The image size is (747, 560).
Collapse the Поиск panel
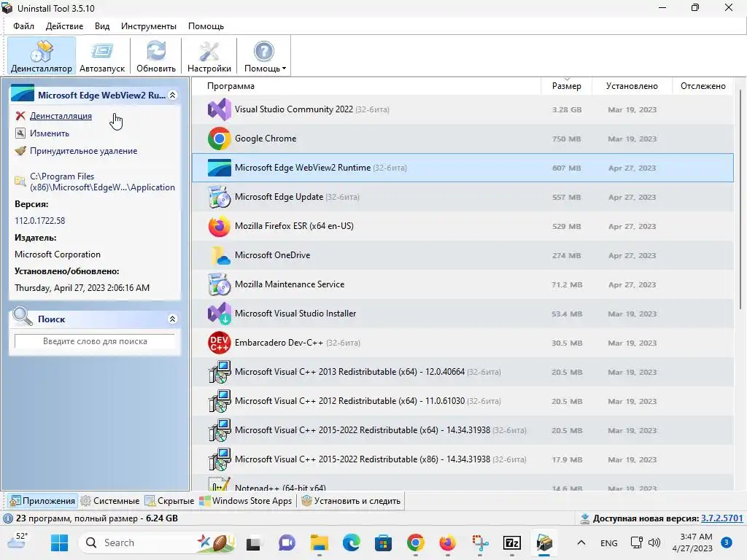[x=172, y=319]
